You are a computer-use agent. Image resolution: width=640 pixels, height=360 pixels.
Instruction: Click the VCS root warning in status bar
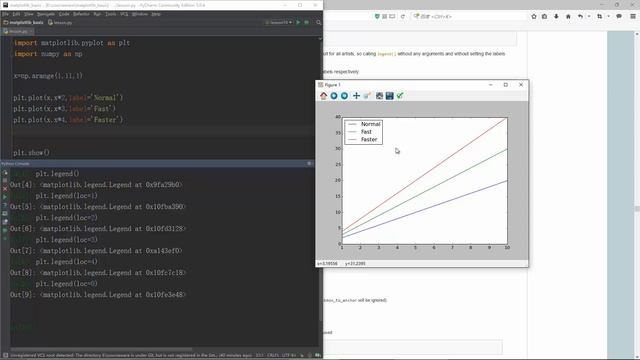click(x=131, y=356)
